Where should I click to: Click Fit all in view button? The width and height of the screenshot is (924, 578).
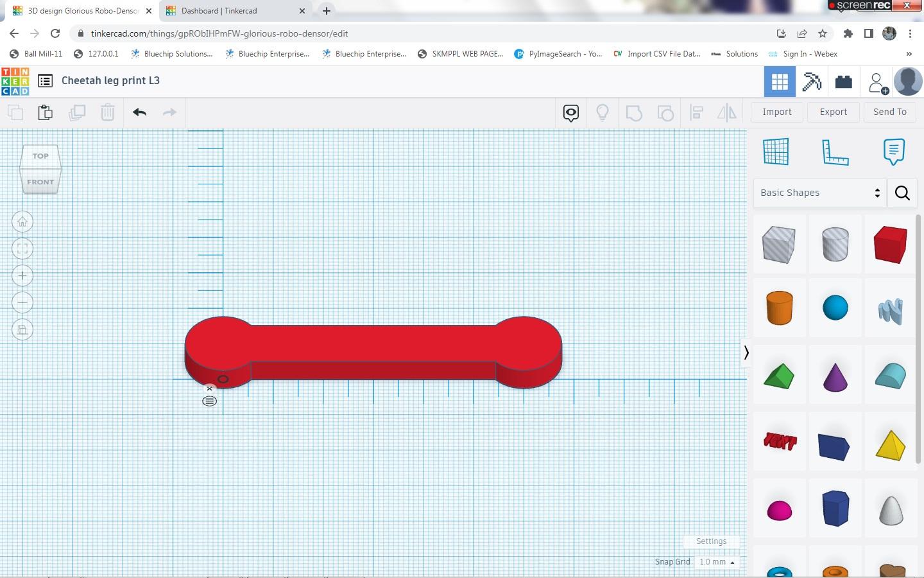click(x=22, y=249)
